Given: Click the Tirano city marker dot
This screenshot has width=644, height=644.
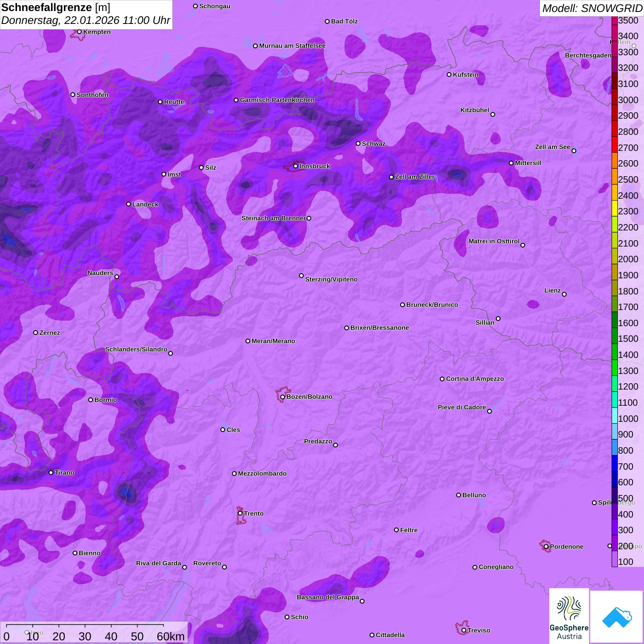Looking at the screenshot, I should [51, 472].
